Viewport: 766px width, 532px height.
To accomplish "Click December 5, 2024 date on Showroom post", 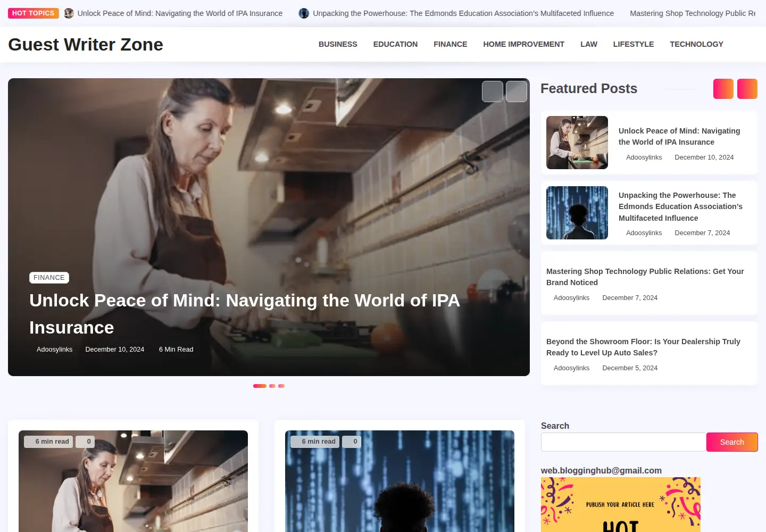I will [x=630, y=368].
